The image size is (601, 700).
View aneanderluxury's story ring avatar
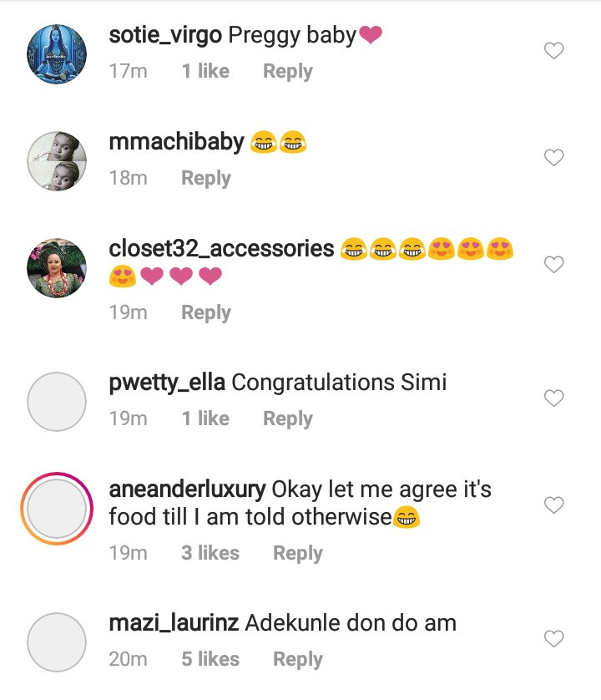(57, 509)
